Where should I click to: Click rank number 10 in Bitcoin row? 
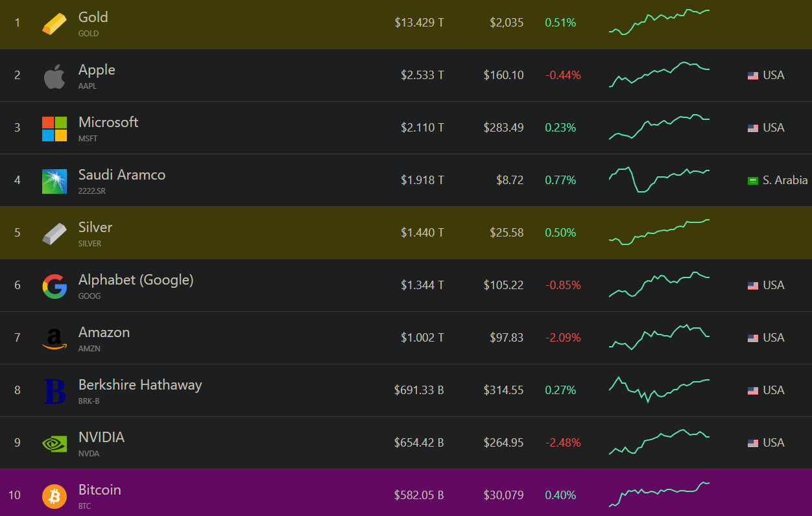pos(14,495)
